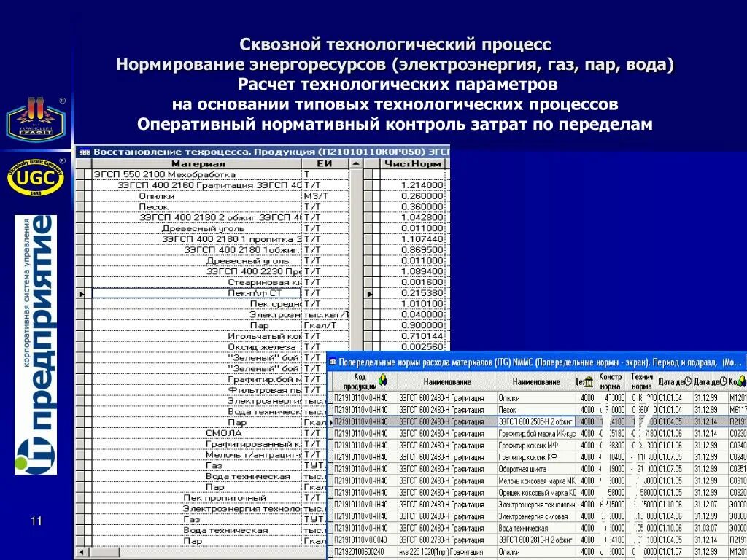Screen dimensions: 747x560
Task: Click the Констр норма column header
Action: [x=611, y=380]
